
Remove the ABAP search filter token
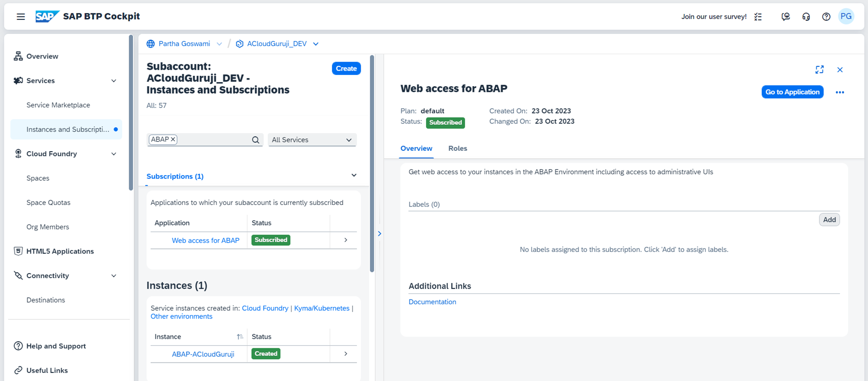coord(173,139)
